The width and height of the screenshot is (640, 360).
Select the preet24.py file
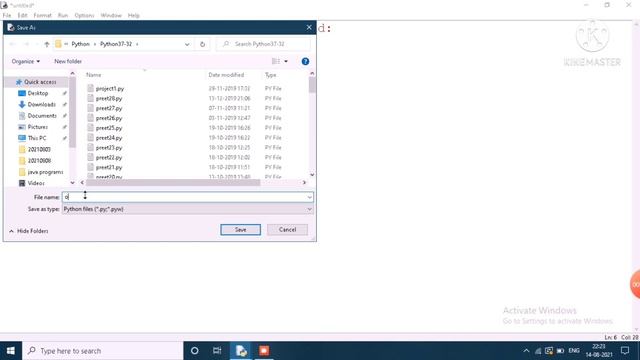pyautogui.click(x=109, y=138)
